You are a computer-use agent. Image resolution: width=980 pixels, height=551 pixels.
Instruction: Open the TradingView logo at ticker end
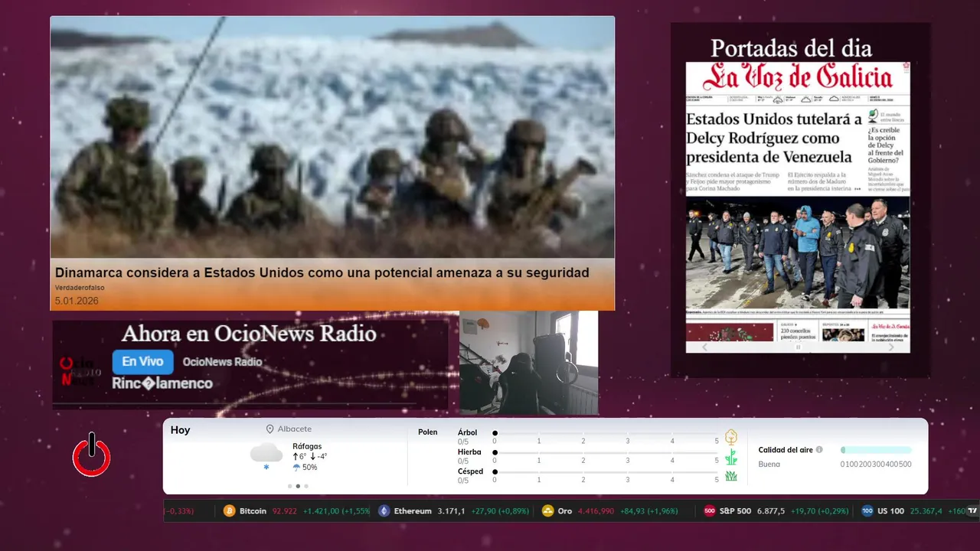pyautogui.click(x=972, y=510)
